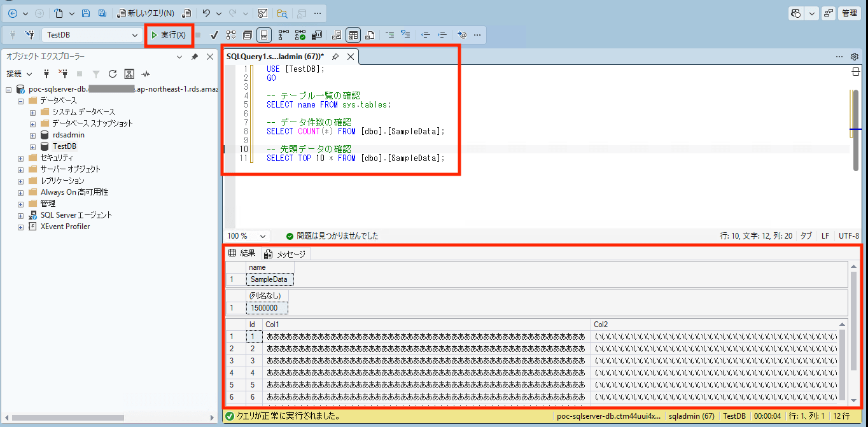Open the icon between Redo and Find in Files

[263, 13]
